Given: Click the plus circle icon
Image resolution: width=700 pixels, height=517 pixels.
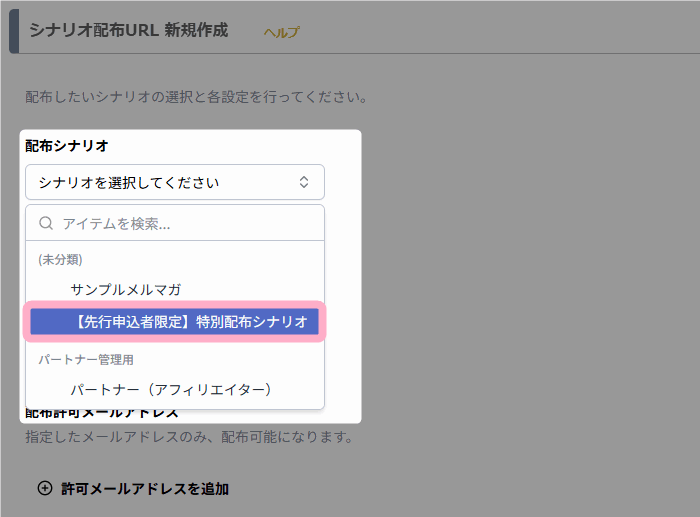Looking at the screenshot, I should 44,489.
